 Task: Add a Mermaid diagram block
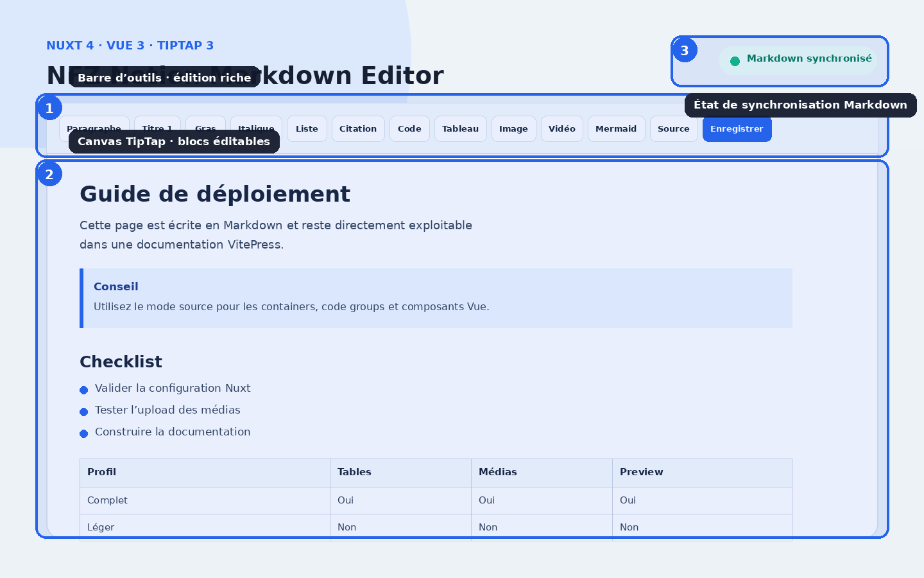click(x=616, y=129)
